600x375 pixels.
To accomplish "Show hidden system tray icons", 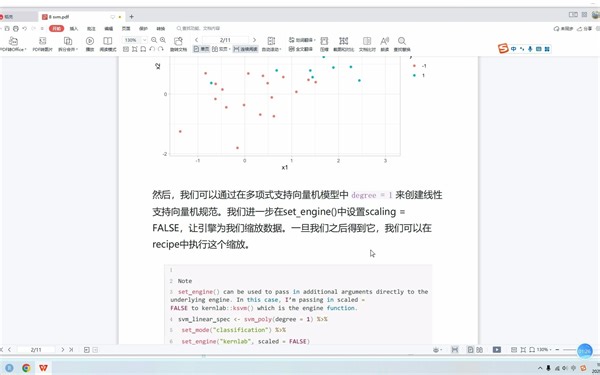I will pos(540,368).
